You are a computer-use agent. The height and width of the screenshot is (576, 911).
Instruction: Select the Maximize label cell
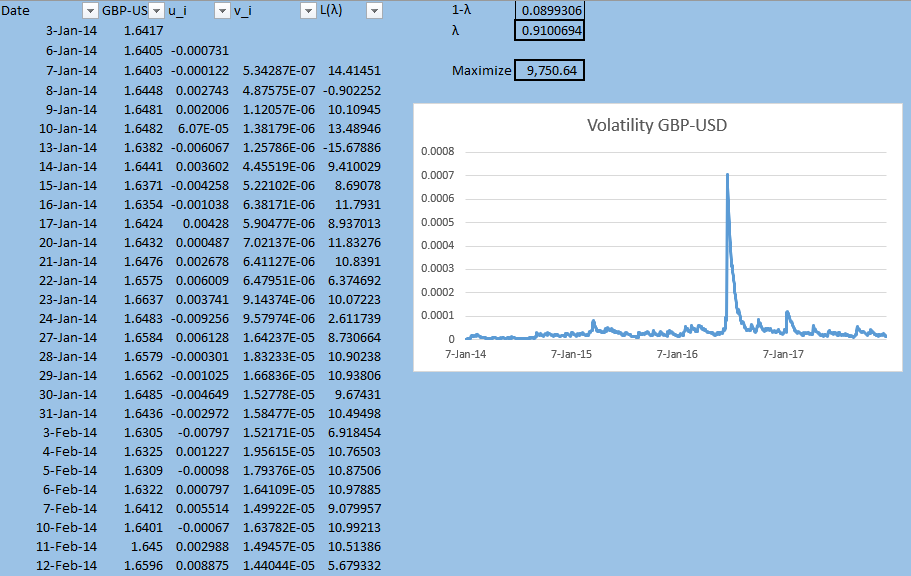[x=480, y=71]
